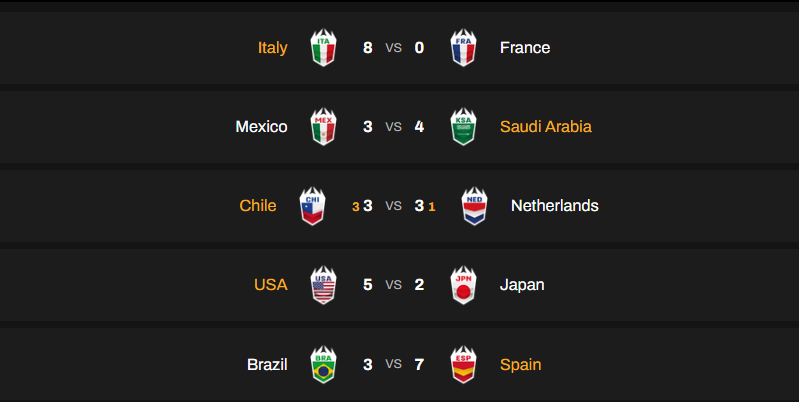
Task: Select the Spain team crest icon
Action: pyautogui.click(x=463, y=364)
